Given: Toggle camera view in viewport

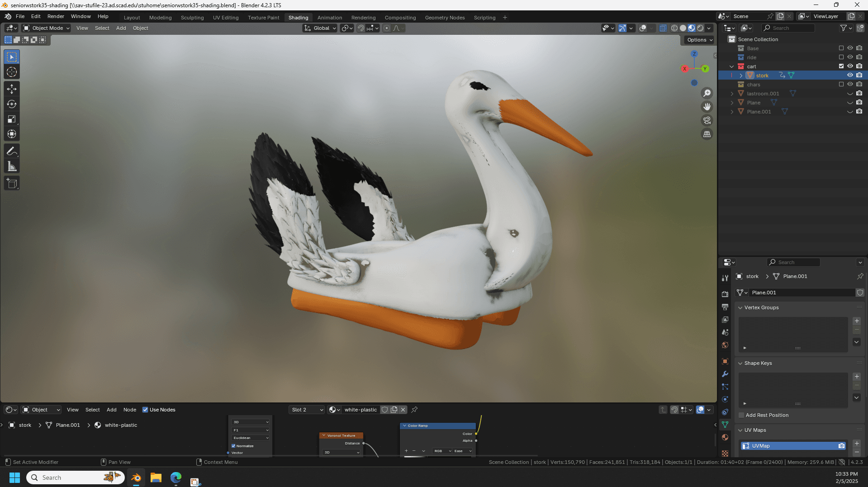Looking at the screenshot, I should [707, 120].
